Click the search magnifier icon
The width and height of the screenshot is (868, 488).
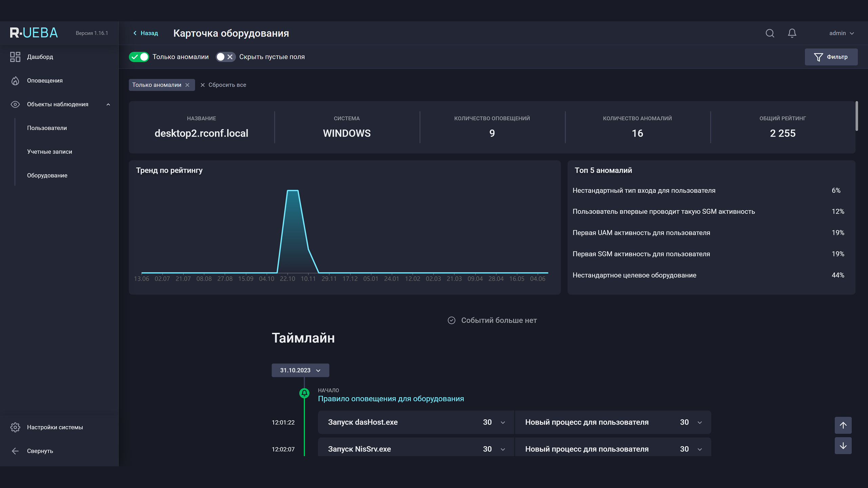[770, 33]
